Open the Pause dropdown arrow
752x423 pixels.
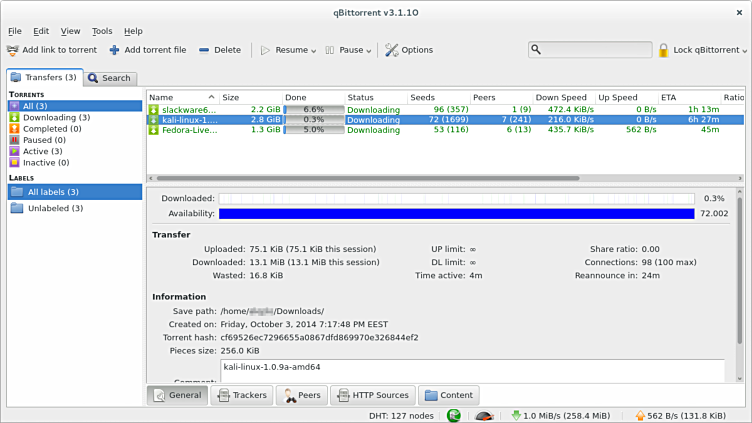click(x=370, y=51)
